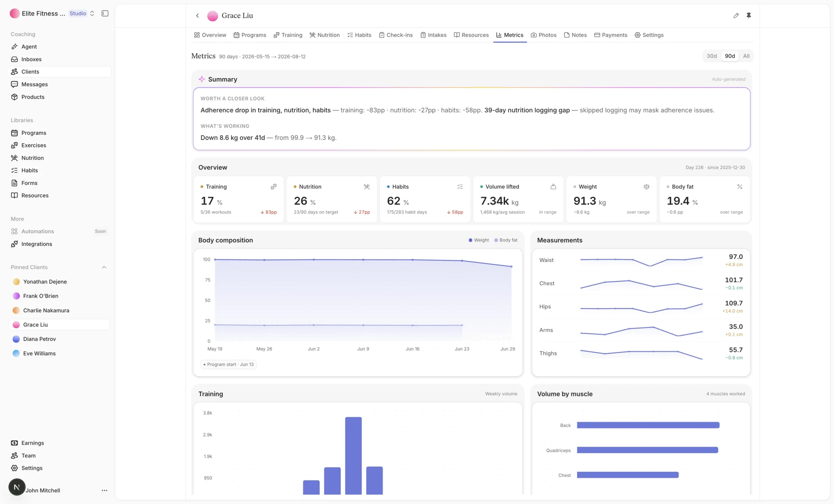Collapse the Pinned Clients section
Viewport: 834px width, 504px height.
coord(104,268)
